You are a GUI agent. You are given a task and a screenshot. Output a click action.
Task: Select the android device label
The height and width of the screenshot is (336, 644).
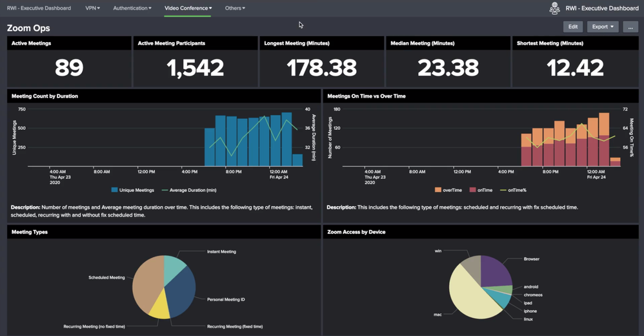530,287
